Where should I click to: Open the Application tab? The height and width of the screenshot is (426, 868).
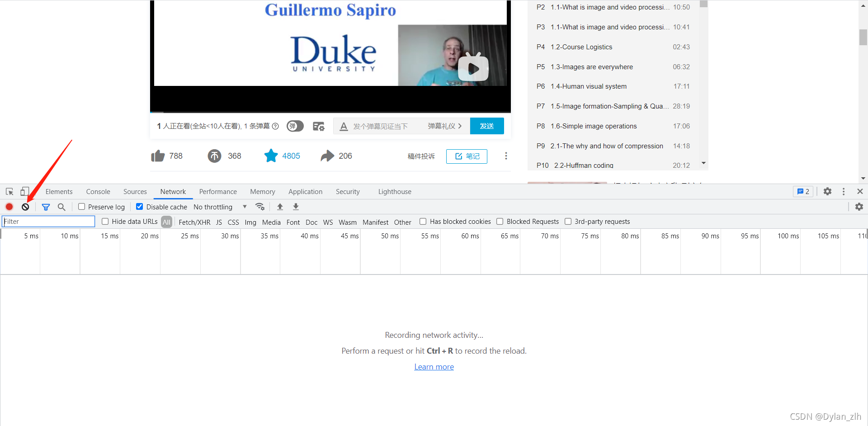pos(306,191)
